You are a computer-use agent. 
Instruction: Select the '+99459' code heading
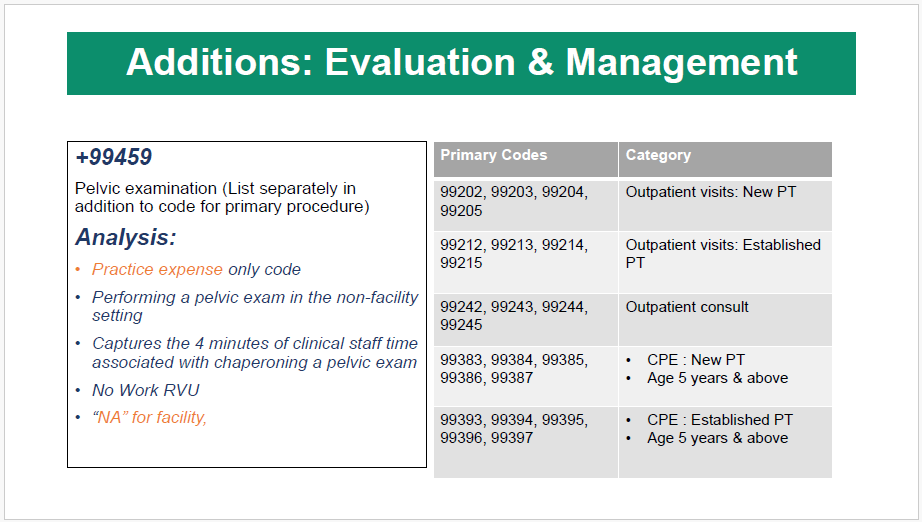click(114, 157)
